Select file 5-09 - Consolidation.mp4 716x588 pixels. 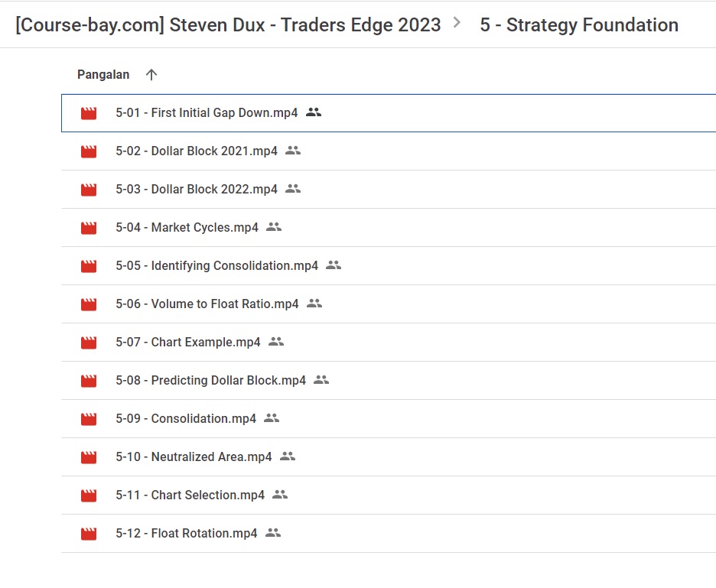coord(389,419)
